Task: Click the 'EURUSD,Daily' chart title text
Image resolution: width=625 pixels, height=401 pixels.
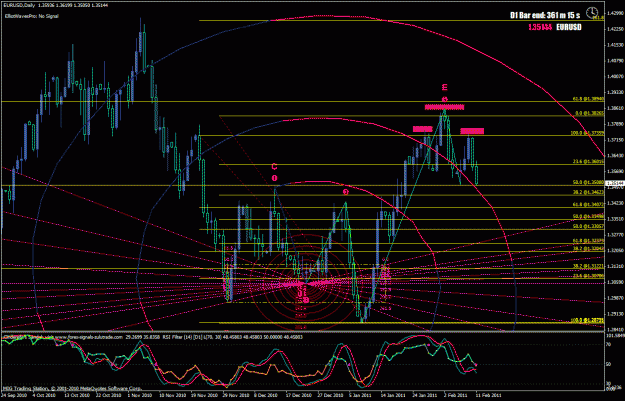Action: click(19, 5)
